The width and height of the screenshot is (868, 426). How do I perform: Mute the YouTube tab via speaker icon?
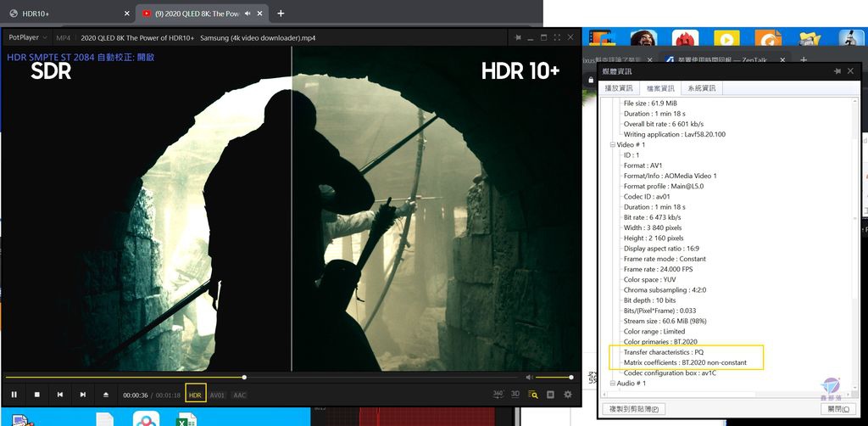point(248,14)
